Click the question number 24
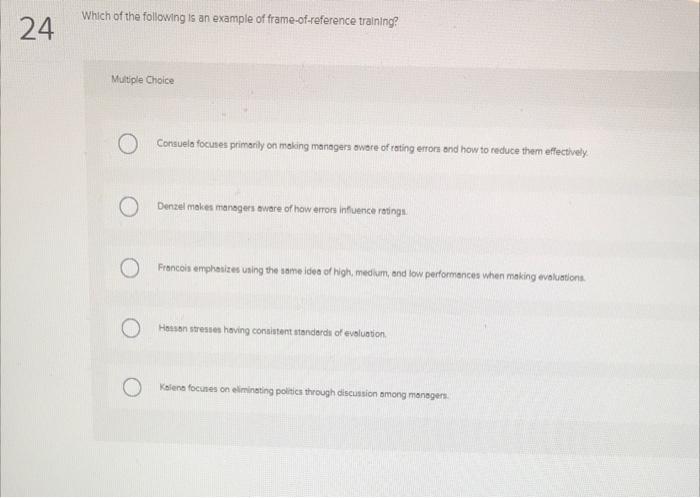 coord(37,29)
